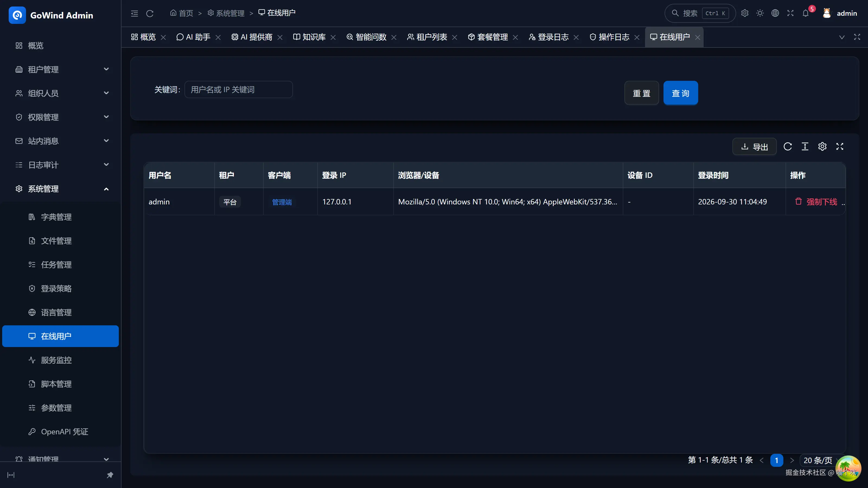Click the table fullscreen icon
Viewport: 868px width, 488px height.
click(x=840, y=146)
